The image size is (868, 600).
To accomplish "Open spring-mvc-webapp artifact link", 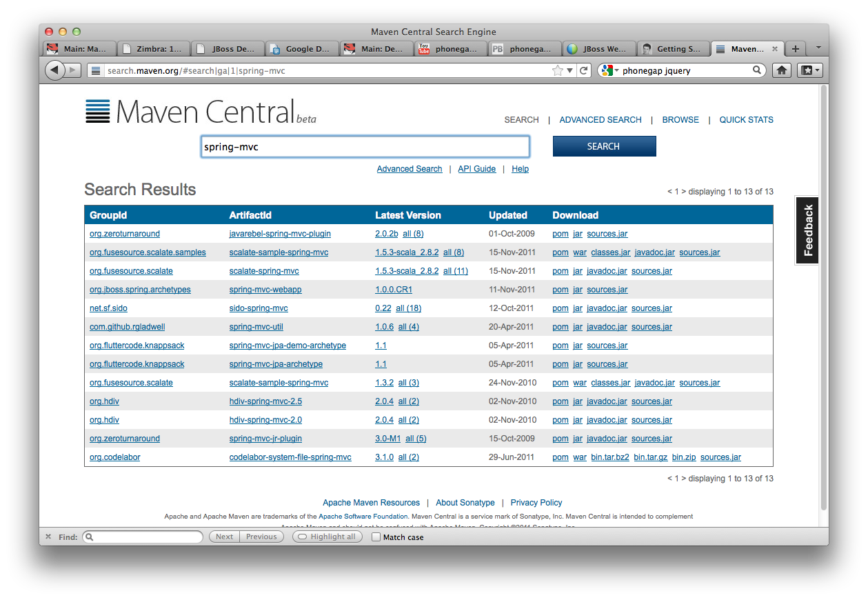I will point(265,290).
